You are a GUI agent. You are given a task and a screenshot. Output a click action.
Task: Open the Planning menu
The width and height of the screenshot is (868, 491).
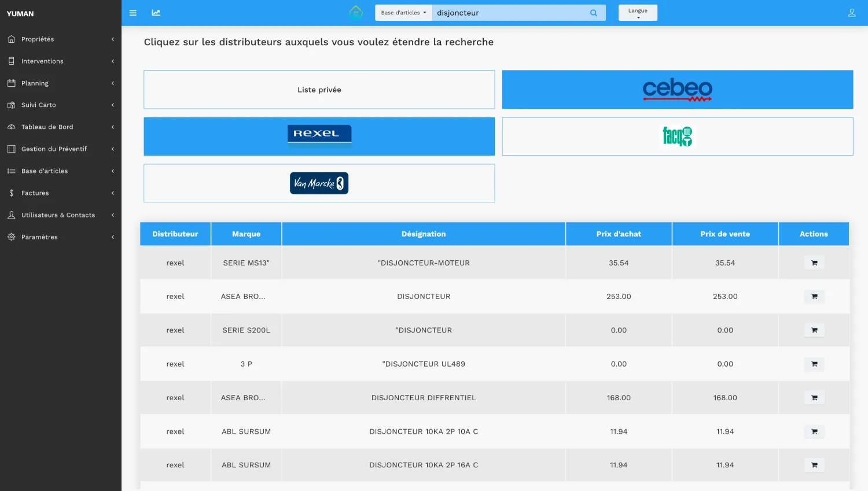(61, 83)
